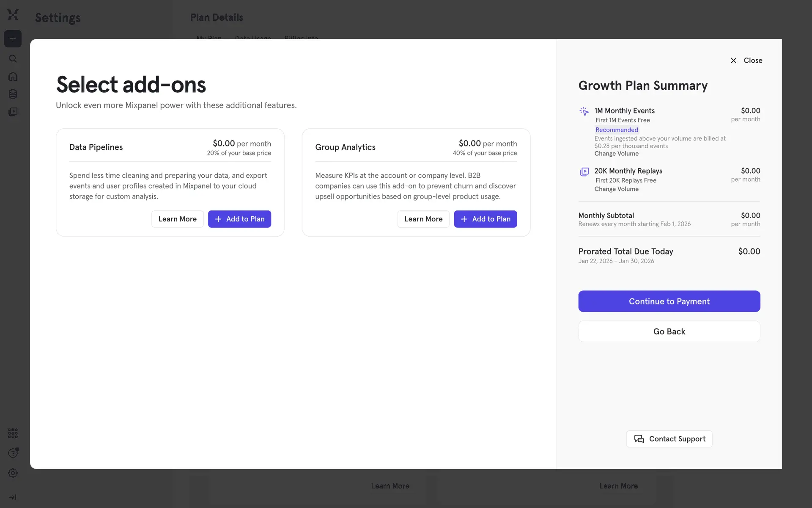Click the Mixpanel logo
Image resolution: width=812 pixels, height=508 pixels.
pyautogui.click(x=13, y=15)
